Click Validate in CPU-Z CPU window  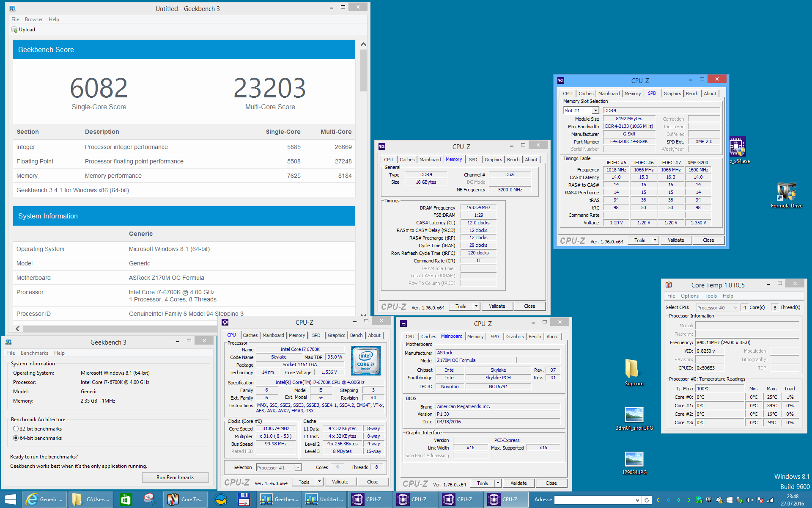click(340, 482)
